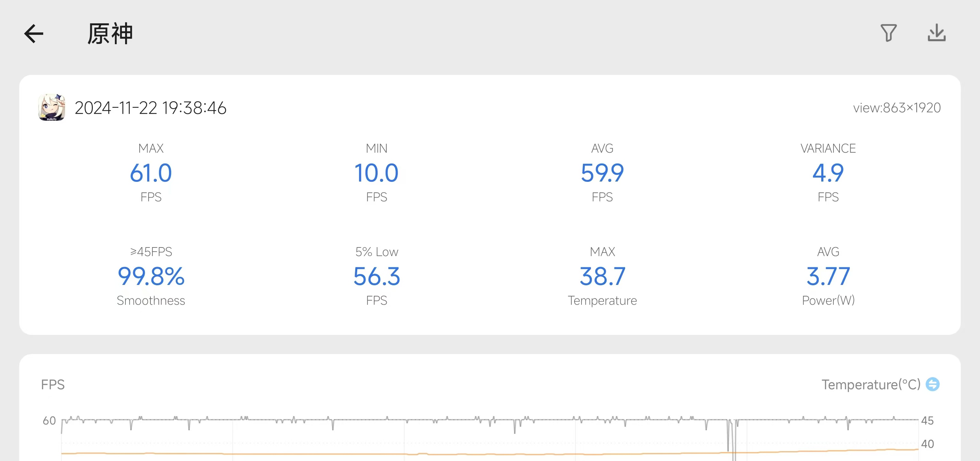
Task: Tap the MIN 10.0 FPS stat
Action: 376,173
